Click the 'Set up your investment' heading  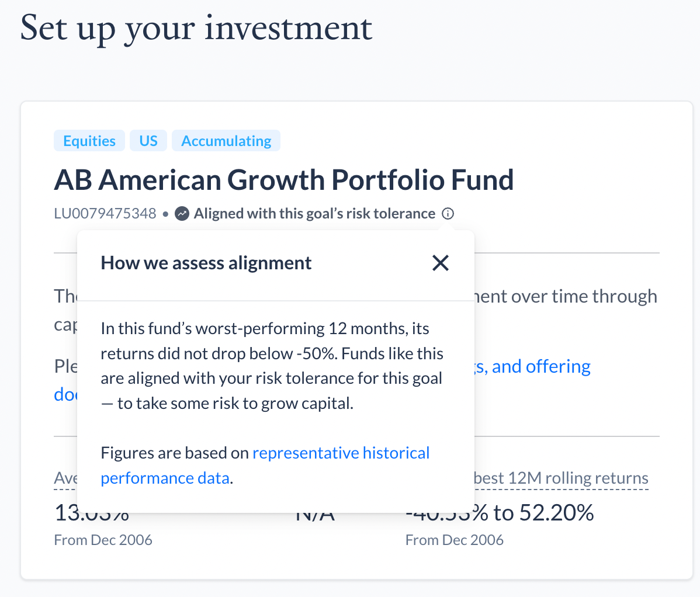click(x=196, y=29)
